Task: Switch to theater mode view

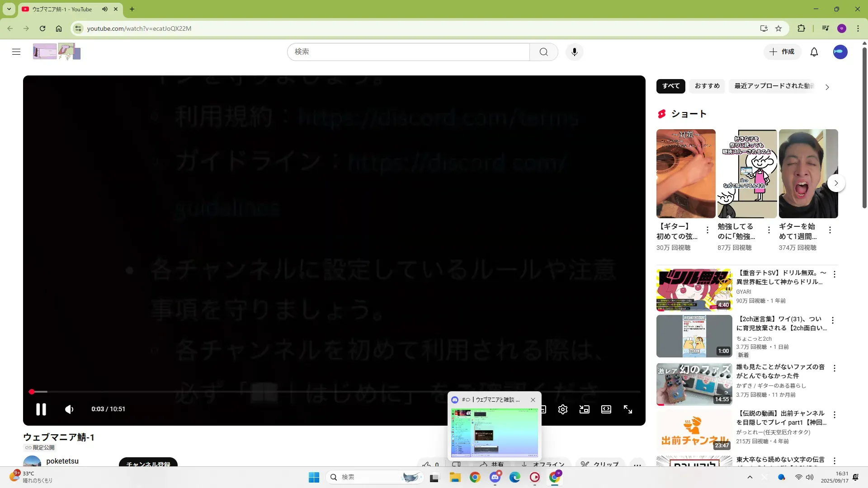Action: (x=606, y=409)
